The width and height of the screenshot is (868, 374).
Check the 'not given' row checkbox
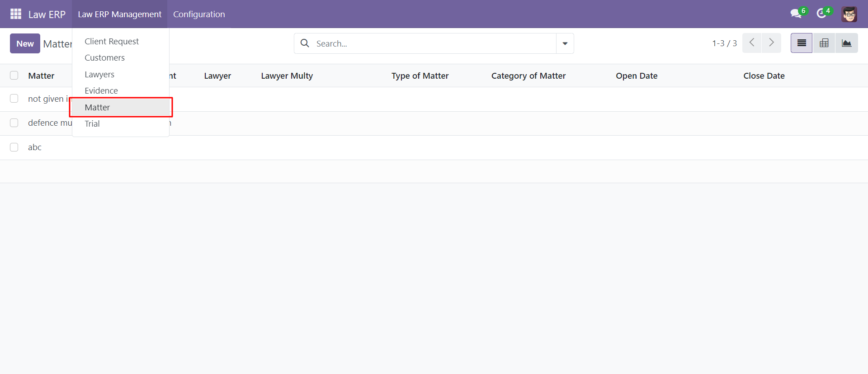click(14, 99)
